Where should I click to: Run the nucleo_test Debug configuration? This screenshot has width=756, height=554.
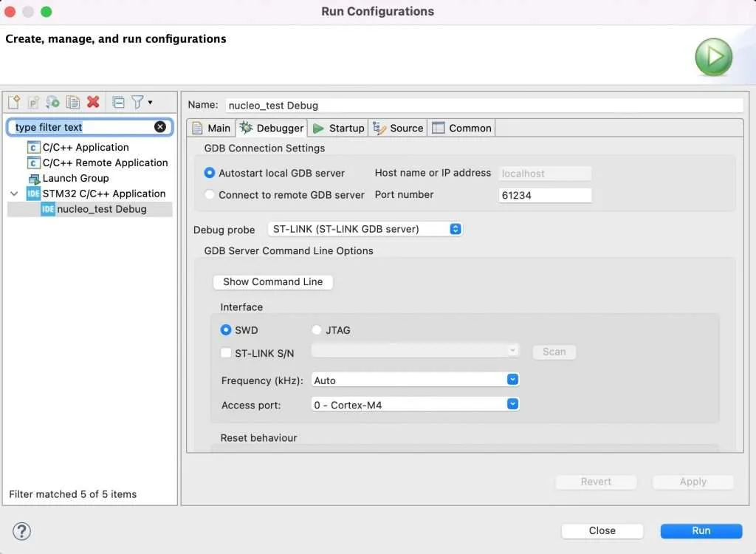tap(701, 530)
